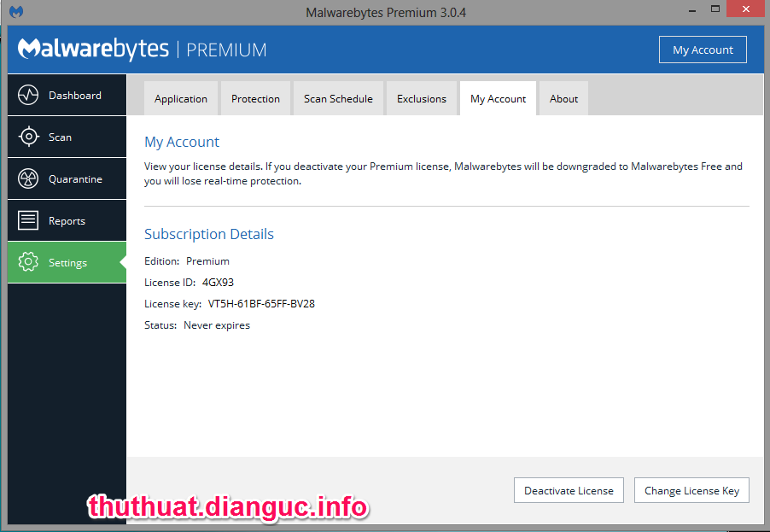Click the Edition value Premium
Viewport: 770px width, 532px height.
(x=207, y=260)
